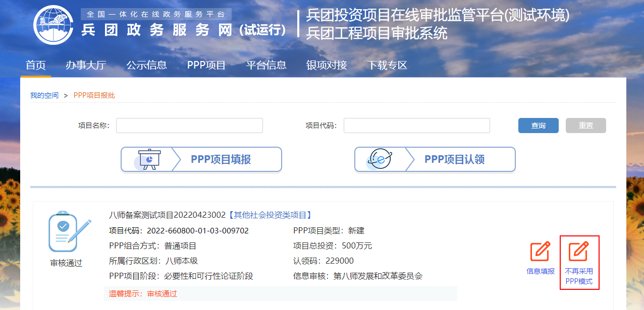
Task: Focus the 项目名称 input field
Action: point(189,126)
